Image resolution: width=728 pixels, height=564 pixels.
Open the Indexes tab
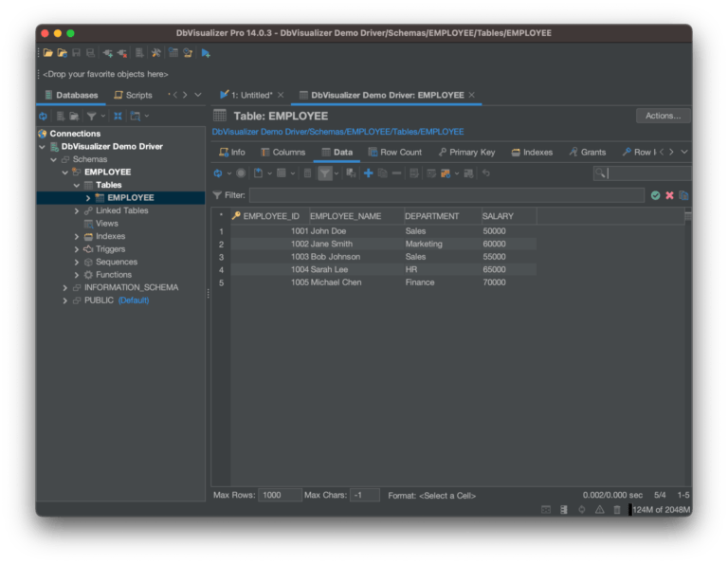pos(532,153)
